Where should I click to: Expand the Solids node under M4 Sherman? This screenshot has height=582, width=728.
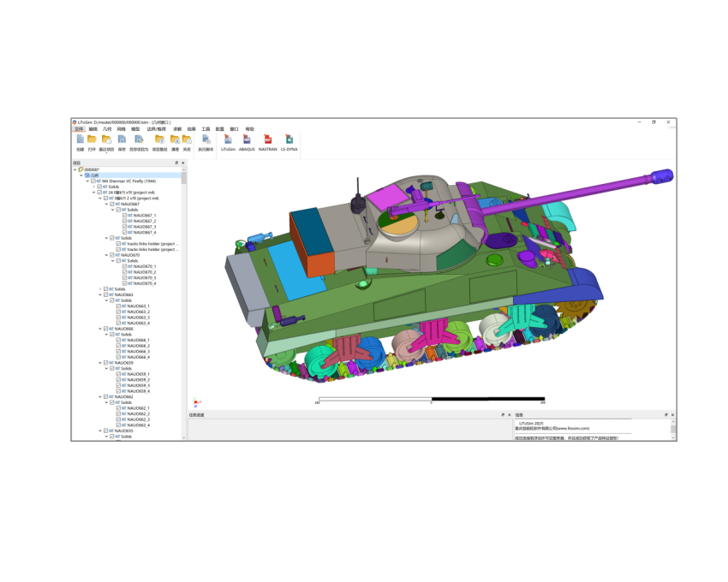(94, 187)
